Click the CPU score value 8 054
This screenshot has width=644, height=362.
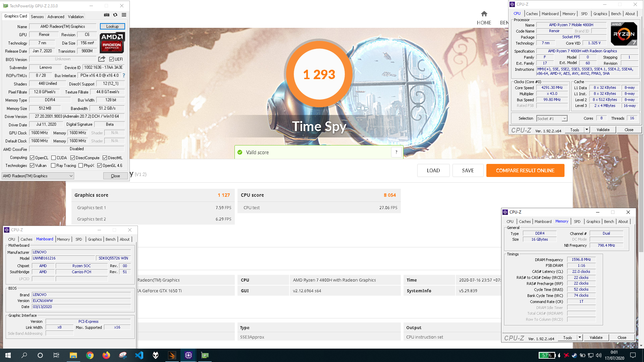[390, 195]
